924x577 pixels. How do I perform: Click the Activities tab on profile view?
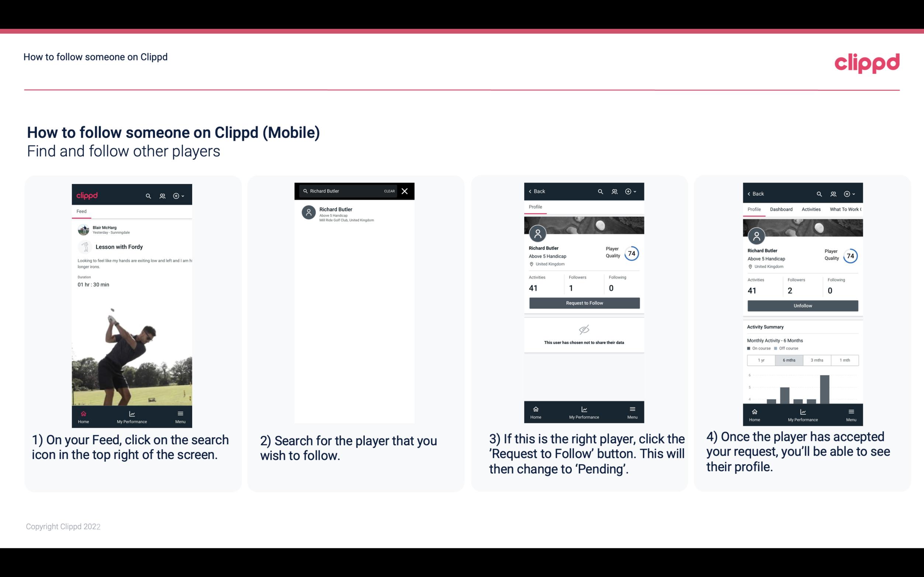point(811,209)
